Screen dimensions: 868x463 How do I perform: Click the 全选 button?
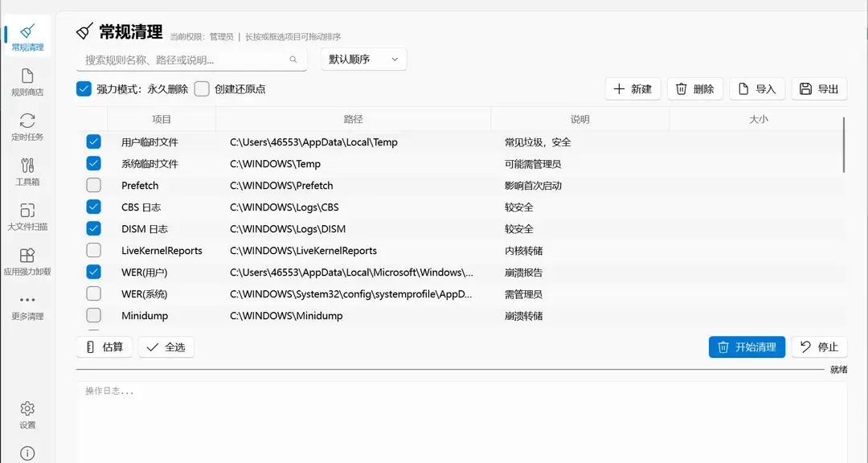pyautogui.click(x=166, y=346)
